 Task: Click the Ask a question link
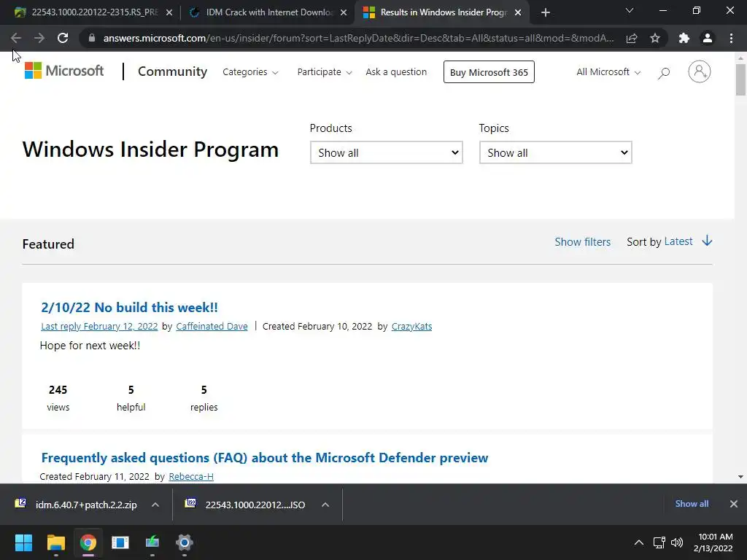[396, 72]
